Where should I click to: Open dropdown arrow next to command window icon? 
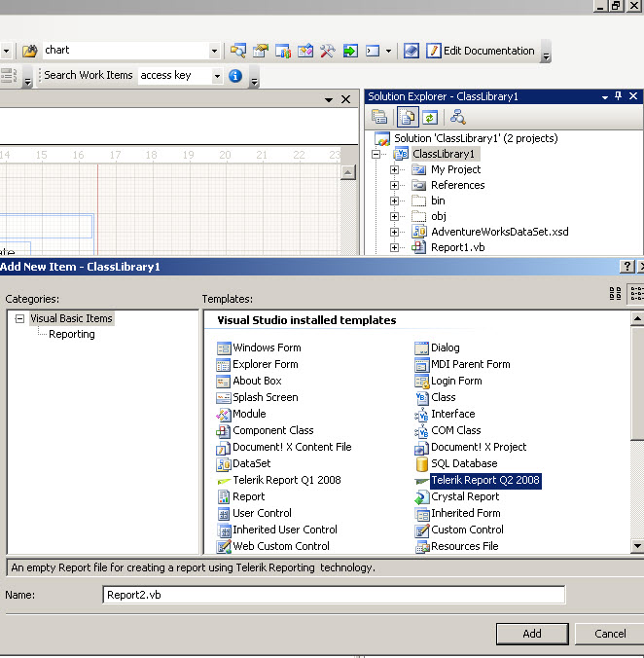[x=389, y=52]
